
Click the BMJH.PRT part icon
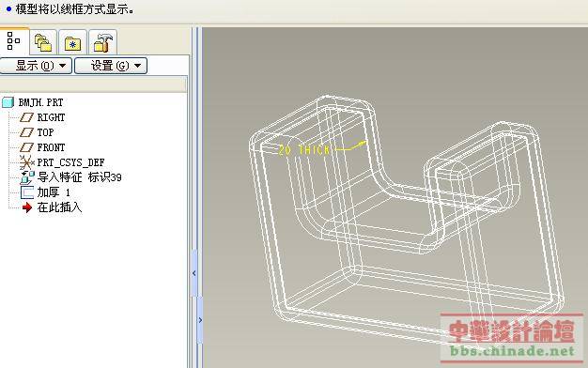8,102
